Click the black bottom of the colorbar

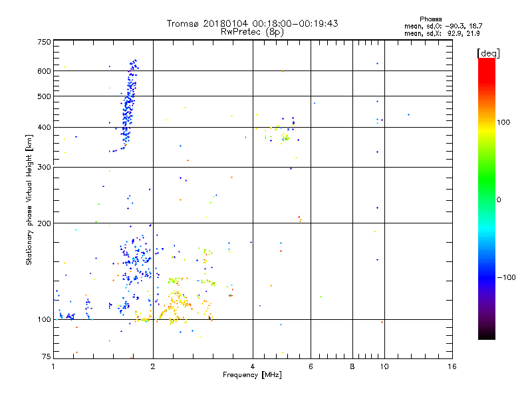(487, 334)
